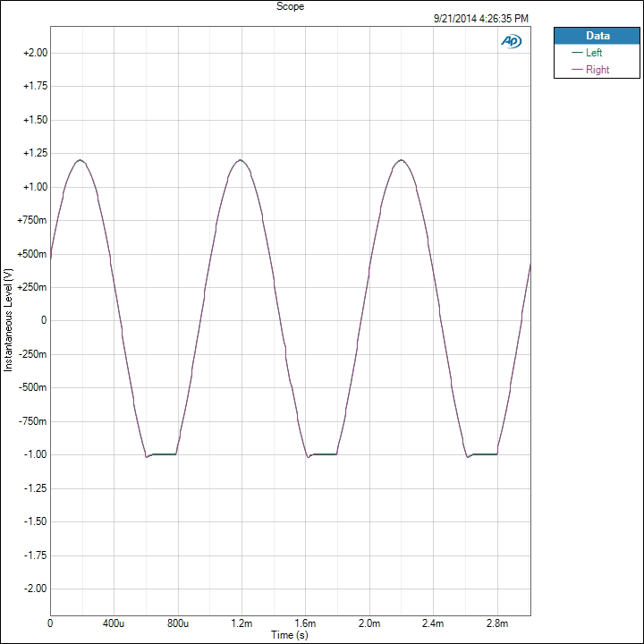This screenshot has height=644, width=644.
Task: Click the 2.4m X-axis tick label
Action: tap(433, 623)
